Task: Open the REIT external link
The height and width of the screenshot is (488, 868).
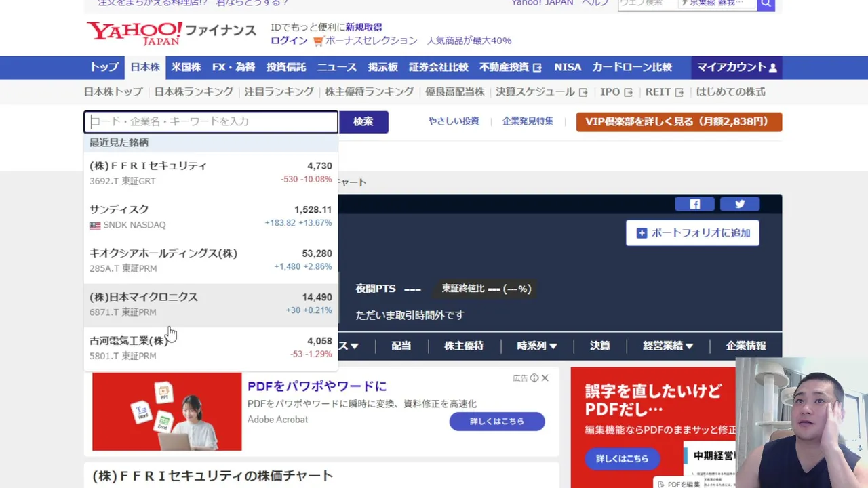Action: [665, 91]
